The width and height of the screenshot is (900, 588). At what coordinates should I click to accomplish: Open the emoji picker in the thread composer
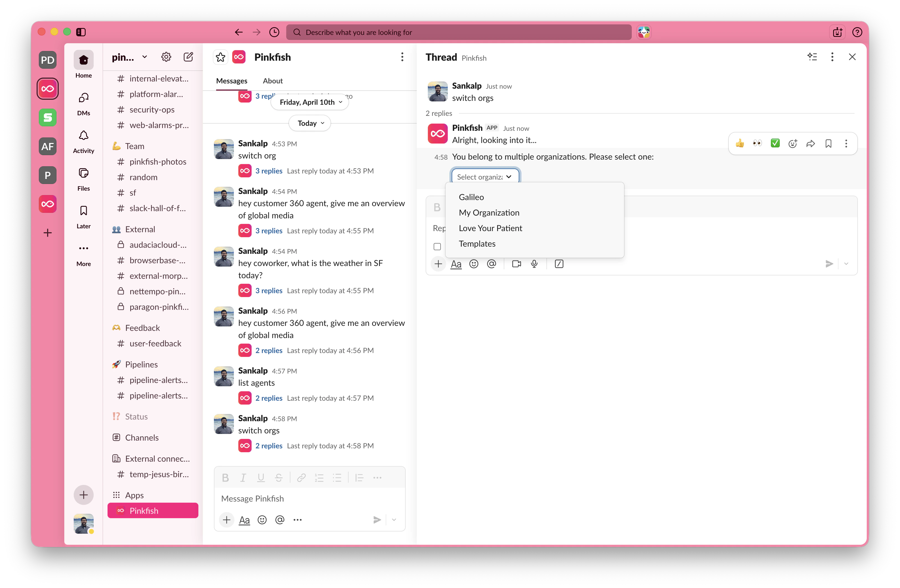coord(474,264)
